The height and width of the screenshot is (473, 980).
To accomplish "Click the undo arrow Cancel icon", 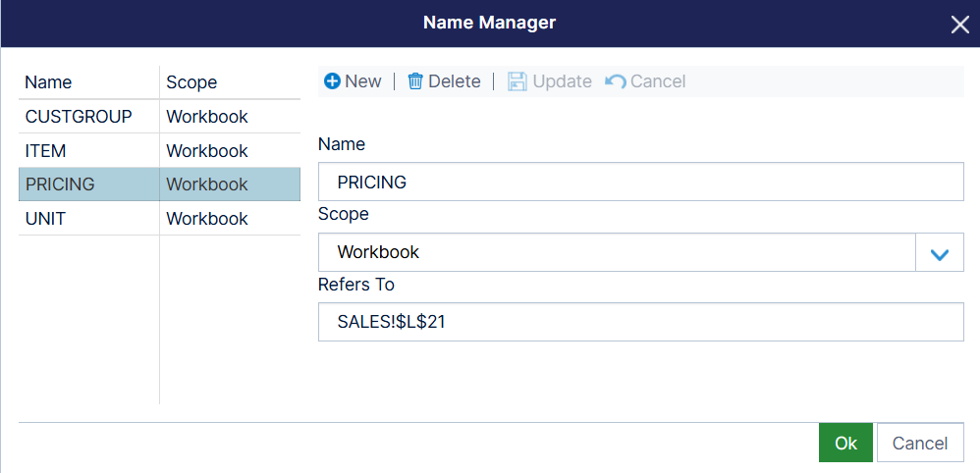I will tap(616, 81).
